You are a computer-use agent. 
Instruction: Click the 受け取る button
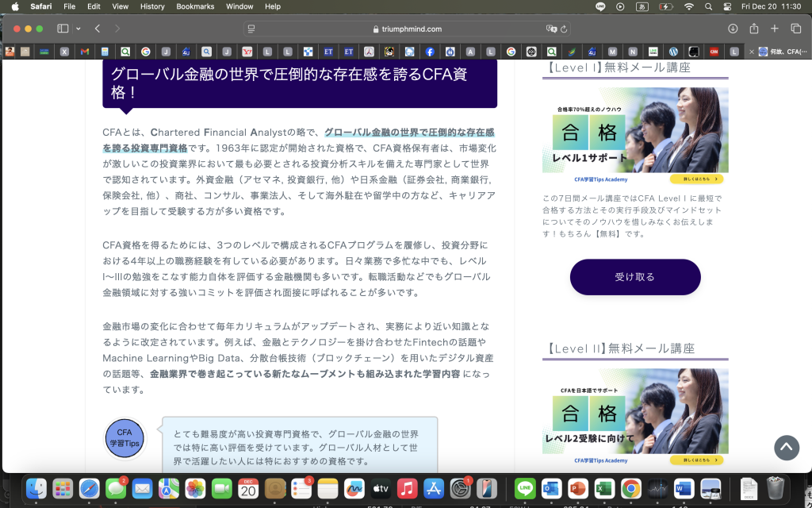coord(634,277)
